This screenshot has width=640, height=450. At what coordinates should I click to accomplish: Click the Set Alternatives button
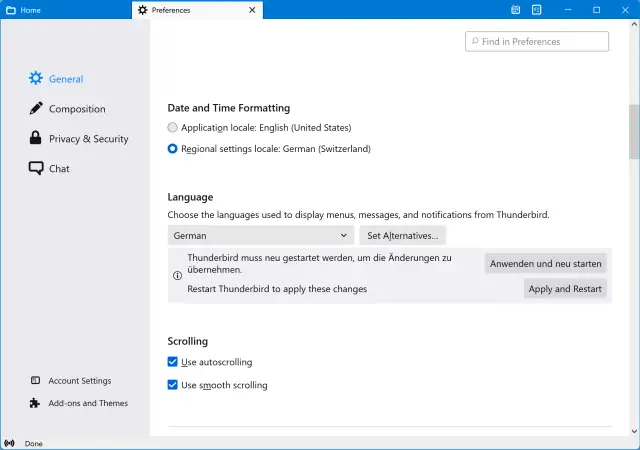402,236
